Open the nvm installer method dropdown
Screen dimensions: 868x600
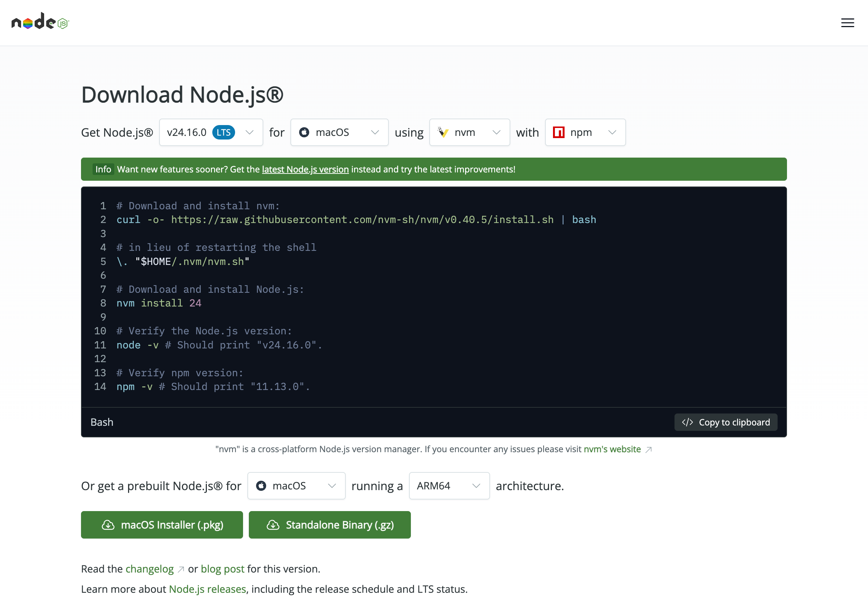(x=469, y=132)
